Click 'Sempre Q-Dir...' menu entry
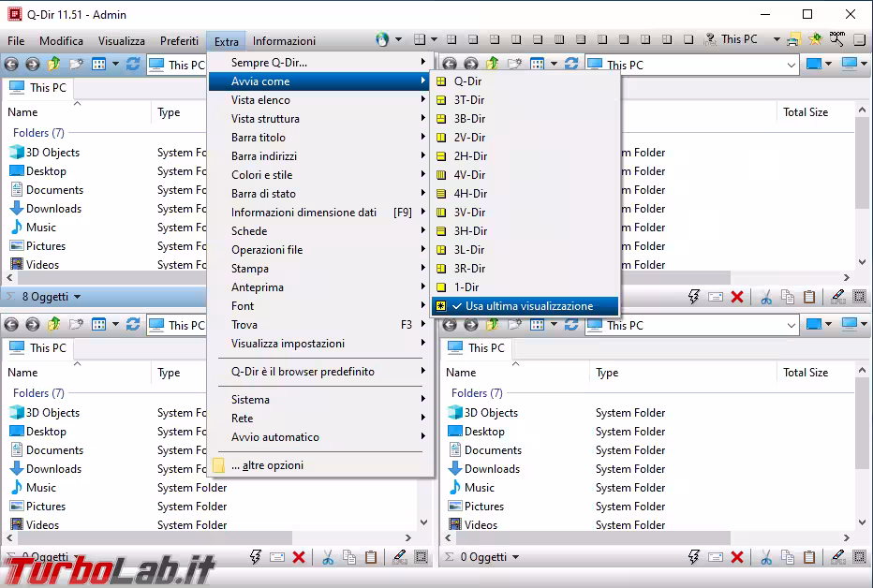 (x=269, y=63)
